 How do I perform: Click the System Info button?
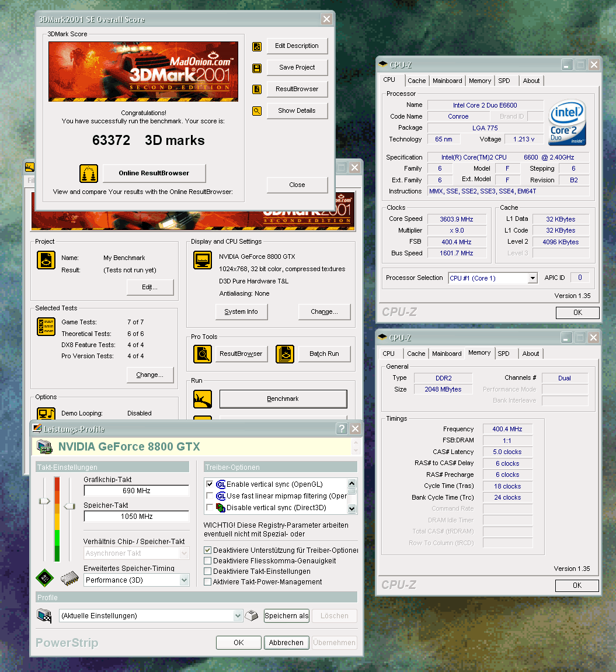click(241, 312)
